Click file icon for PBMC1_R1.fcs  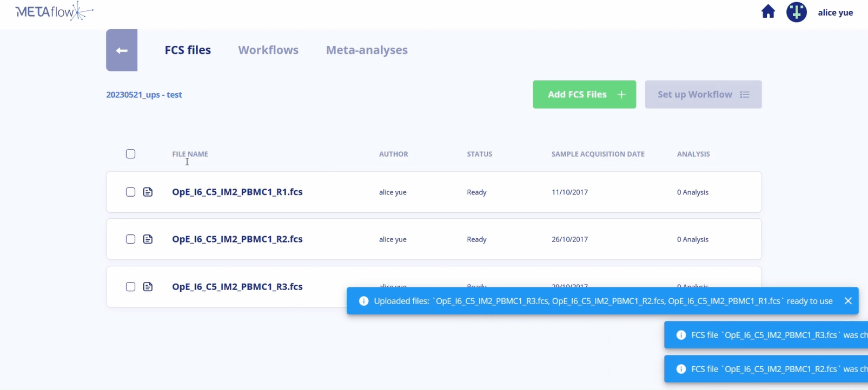(x=148, y=192)
